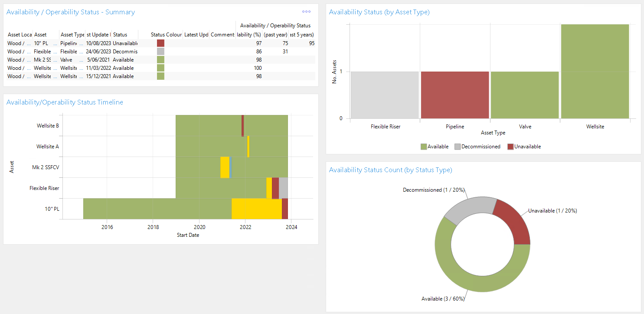Open Asset Type ellipsis beside Pipeline
The image size is (644, 314).
click(x=81, y=43)
